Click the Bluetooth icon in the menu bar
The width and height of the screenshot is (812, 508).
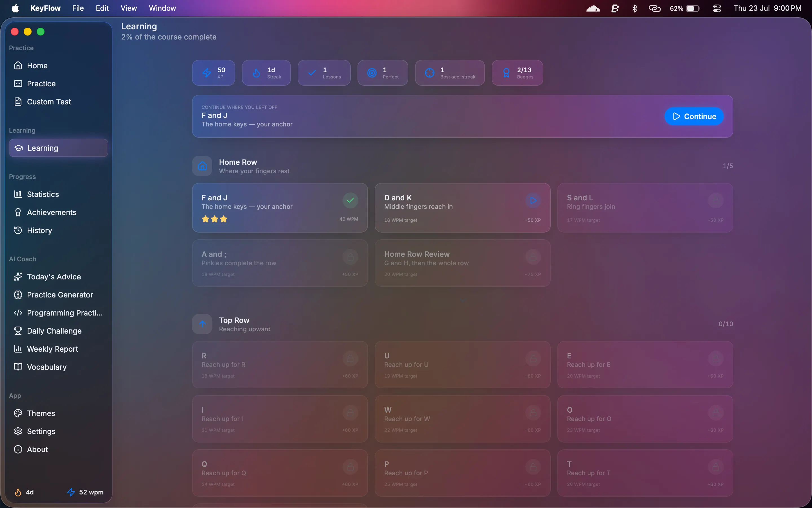(634, 8)
